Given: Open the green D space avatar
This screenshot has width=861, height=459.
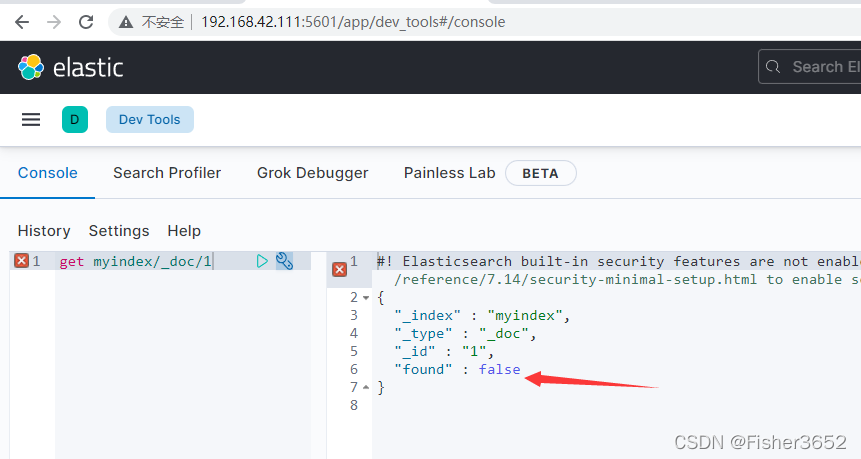Looking at the screenshot, I should tap(75, 119).
